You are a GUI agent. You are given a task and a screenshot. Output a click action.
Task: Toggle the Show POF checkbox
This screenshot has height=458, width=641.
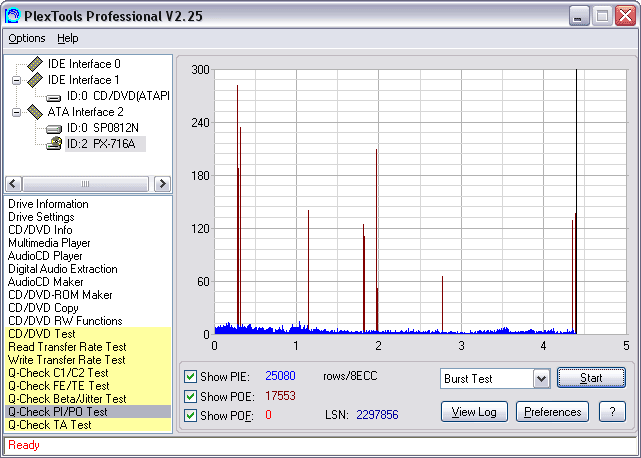(190, 415)
